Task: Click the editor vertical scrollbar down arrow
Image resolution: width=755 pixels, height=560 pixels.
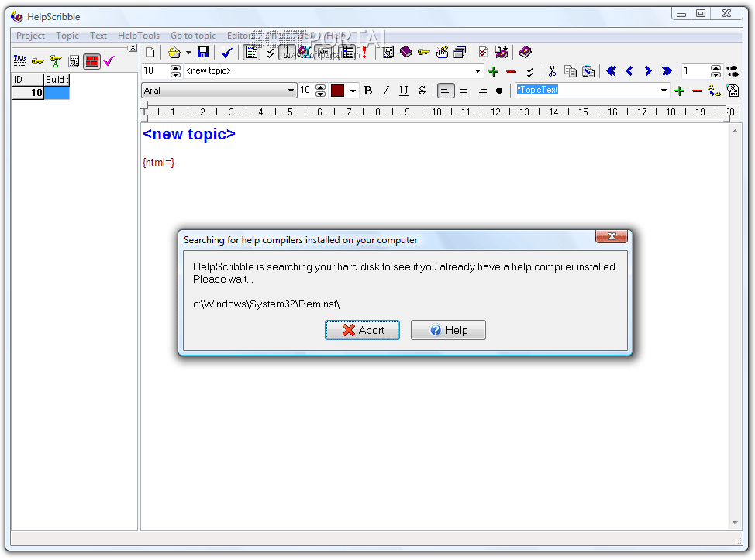Action: (735, 523)
